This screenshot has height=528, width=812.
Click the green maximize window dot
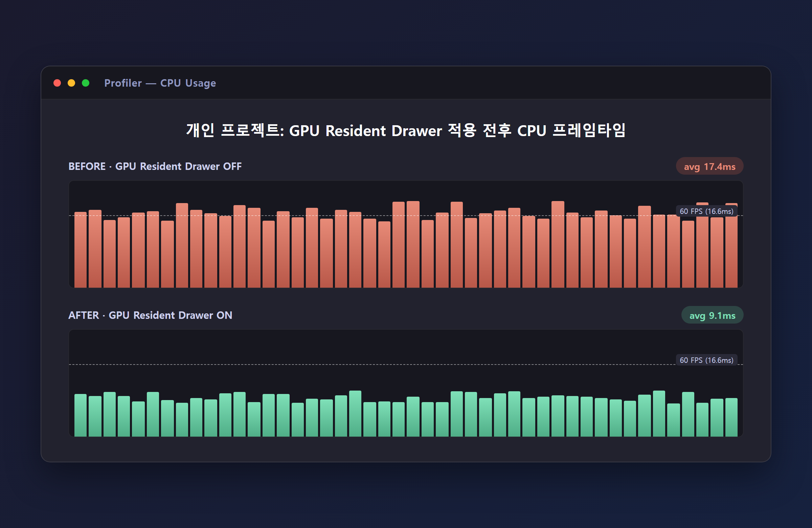[86, 83]
